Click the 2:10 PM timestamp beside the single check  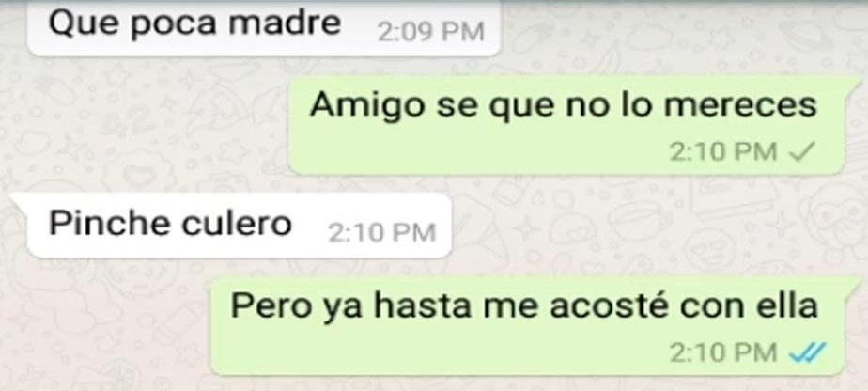[x=723, y=151]
